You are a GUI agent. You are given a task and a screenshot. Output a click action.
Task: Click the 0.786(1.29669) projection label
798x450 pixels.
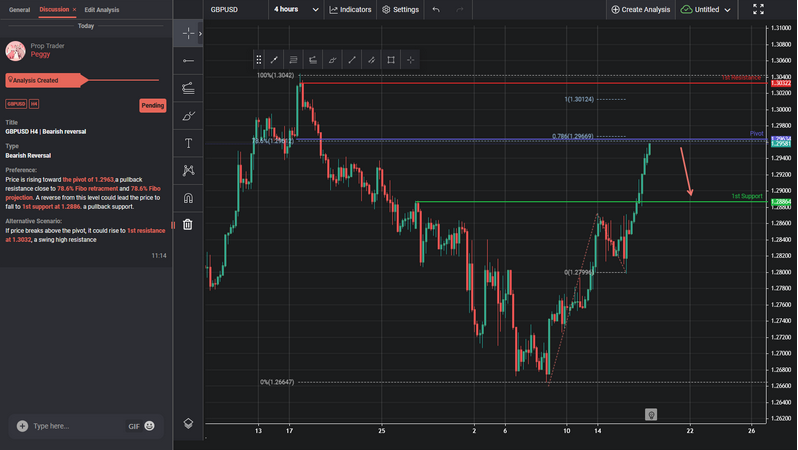[573, 136]
